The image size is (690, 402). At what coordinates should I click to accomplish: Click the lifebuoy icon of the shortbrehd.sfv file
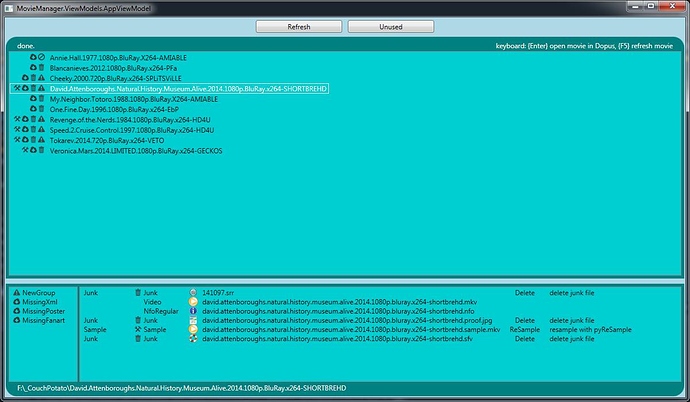193,339
